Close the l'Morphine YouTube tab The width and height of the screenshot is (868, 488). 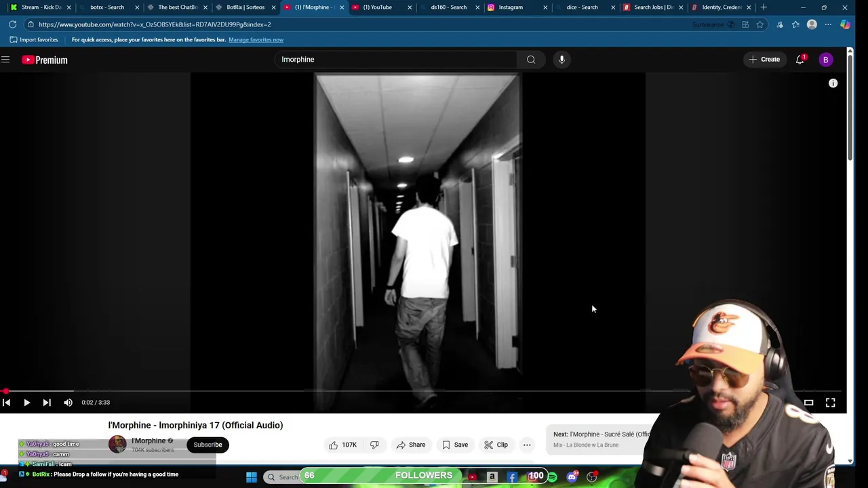pos(342,7)
